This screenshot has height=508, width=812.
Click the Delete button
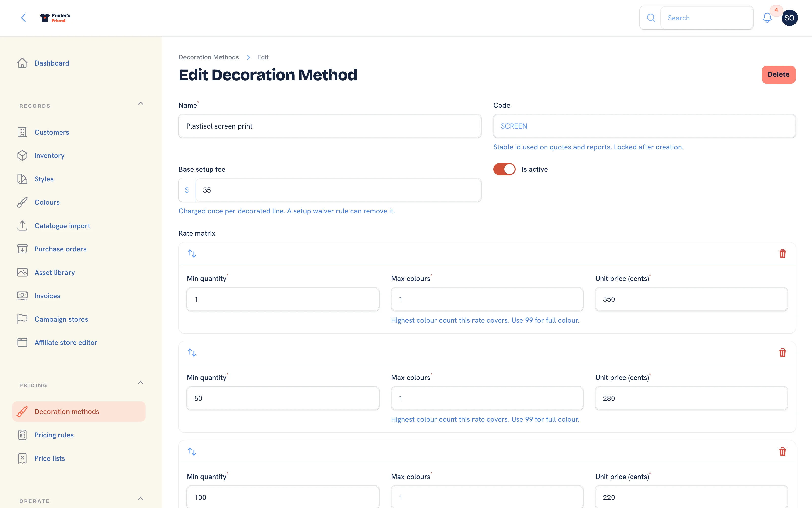(x=779, y=75)
